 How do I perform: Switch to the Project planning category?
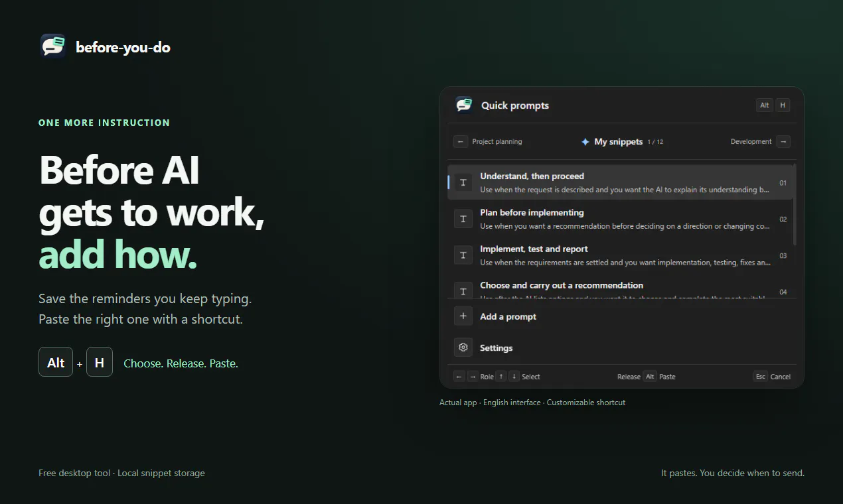pyautogui.click(x=497, y=141)
